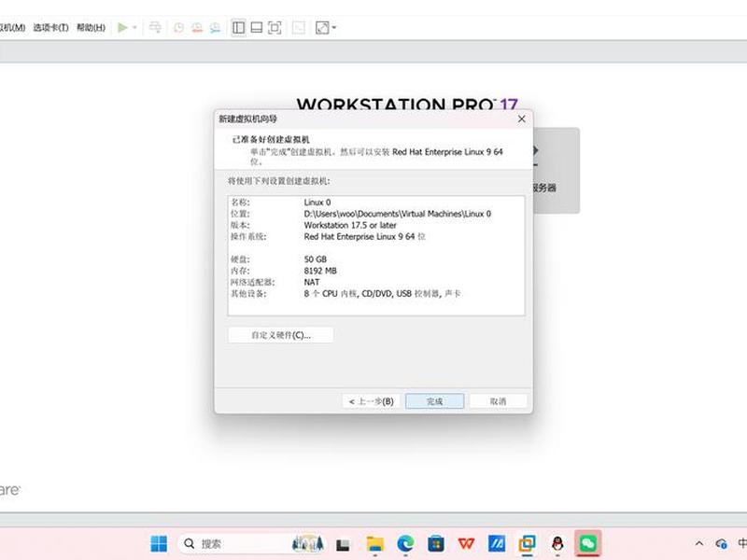Open WeChat from the taskbar
This screenshot has height=560, width=747.
click(588, 543)
